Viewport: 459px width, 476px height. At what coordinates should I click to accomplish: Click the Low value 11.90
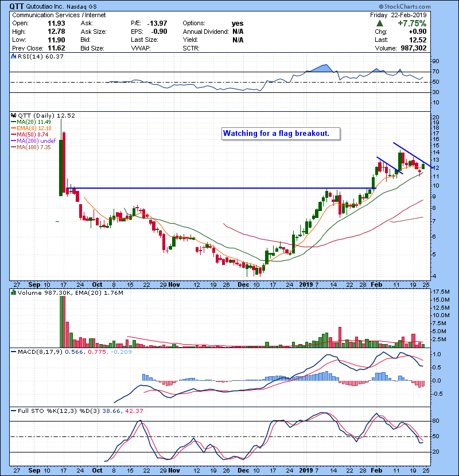coord(56,40)
